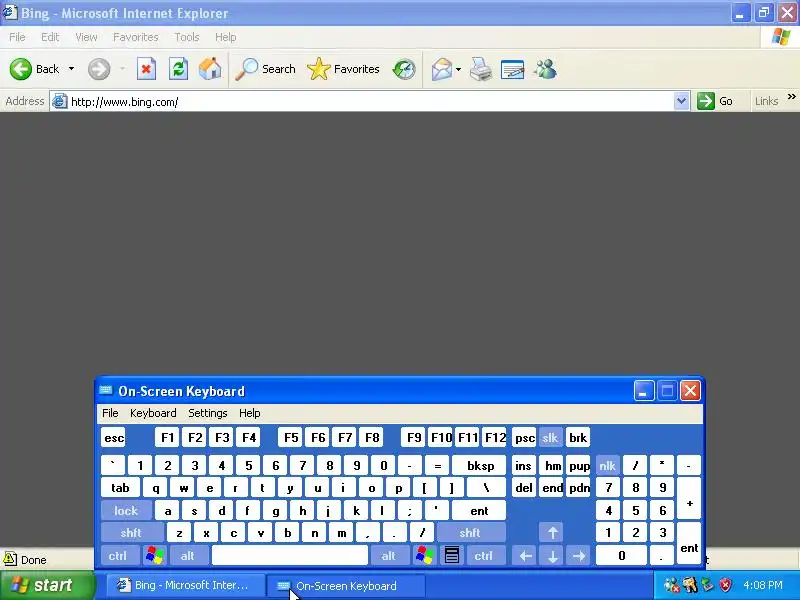Click the address bar URL field

coord(371,102)
